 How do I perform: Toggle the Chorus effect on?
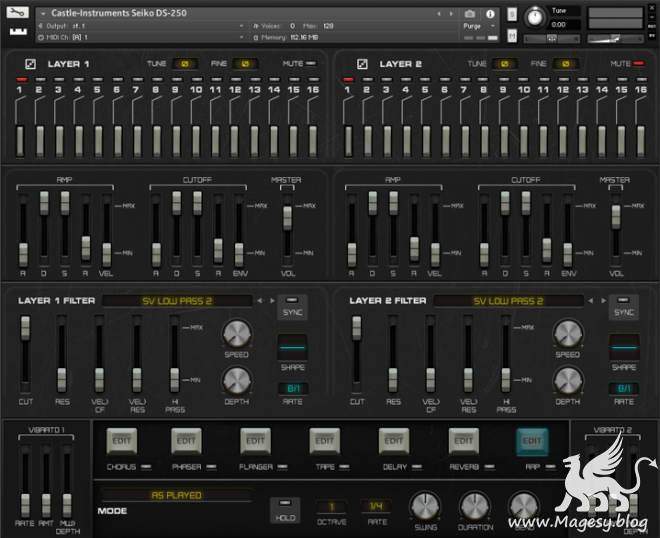146,467
